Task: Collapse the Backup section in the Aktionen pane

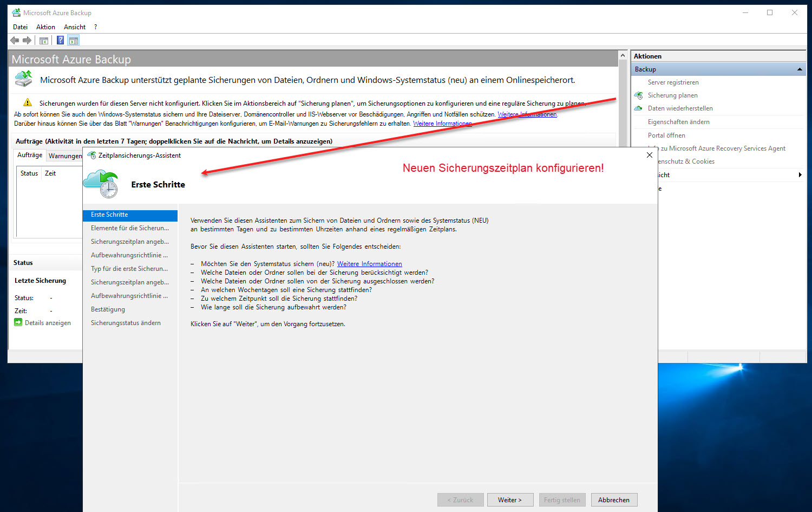Action: click(x=800, y=69)
